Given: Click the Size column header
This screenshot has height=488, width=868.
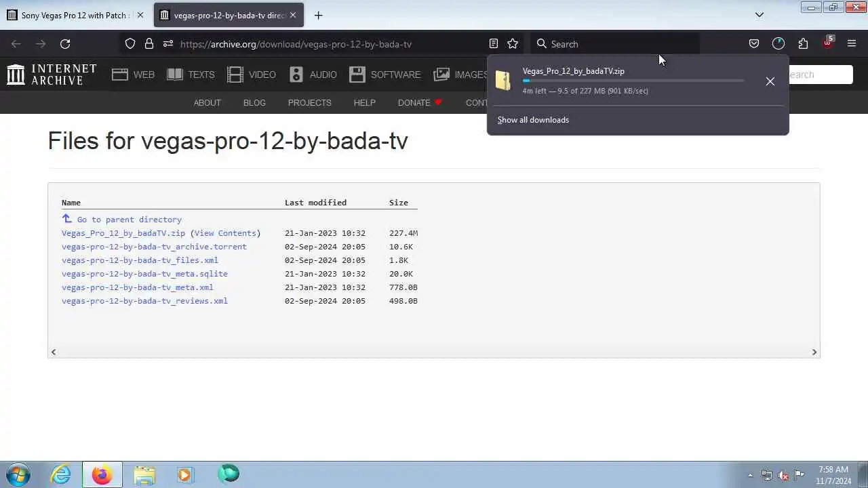Looking at the screenshot, I should (x=399, y=203).
